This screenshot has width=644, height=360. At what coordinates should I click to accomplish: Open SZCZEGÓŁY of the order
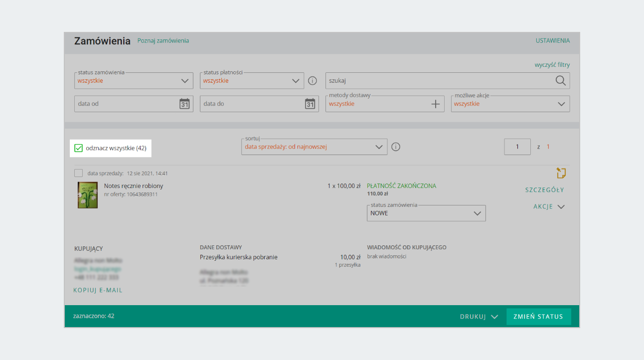coord(545,190)
